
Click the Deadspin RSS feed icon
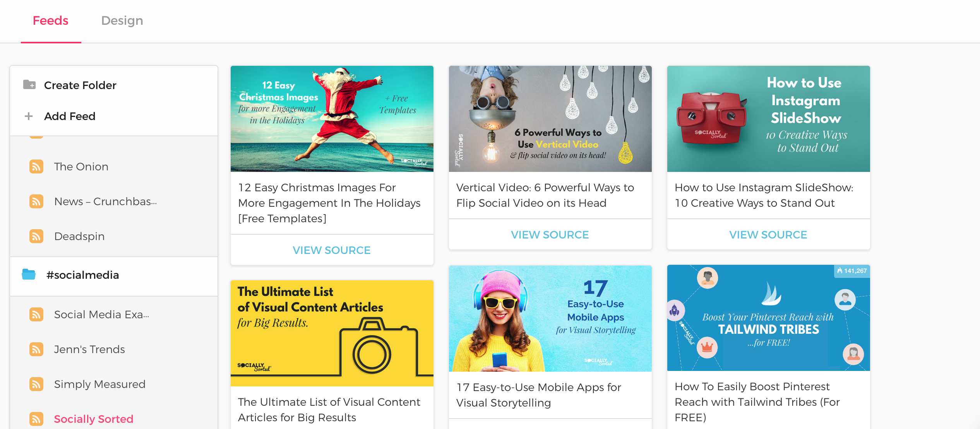36,236
